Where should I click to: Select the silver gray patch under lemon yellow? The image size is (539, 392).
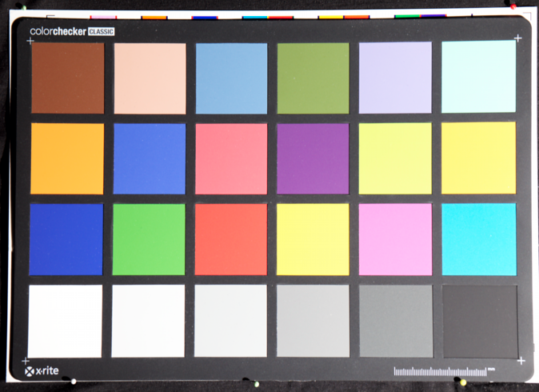point(313,321)
